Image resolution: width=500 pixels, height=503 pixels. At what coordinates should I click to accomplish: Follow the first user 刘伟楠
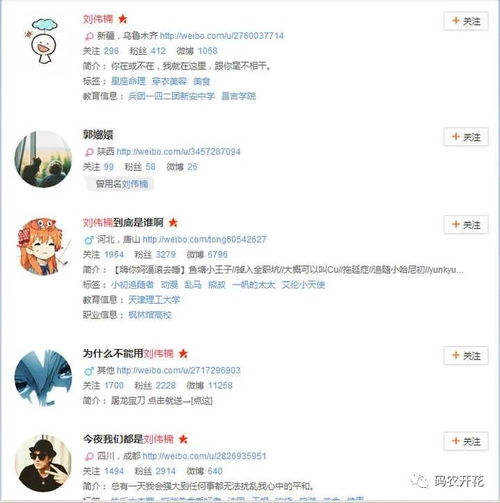click(x=466, y=21)
